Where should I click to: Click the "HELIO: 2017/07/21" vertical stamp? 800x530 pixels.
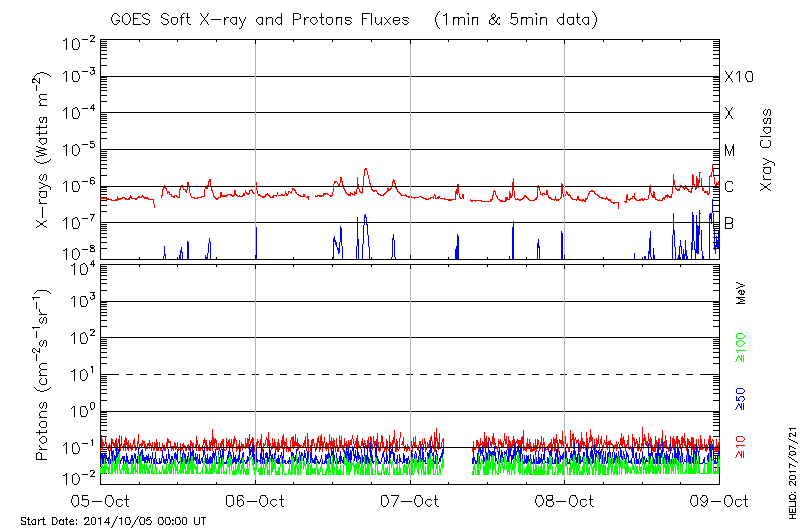(790, 468)
